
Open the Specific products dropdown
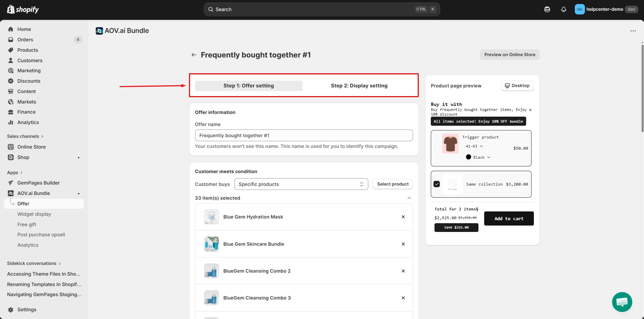301,184
